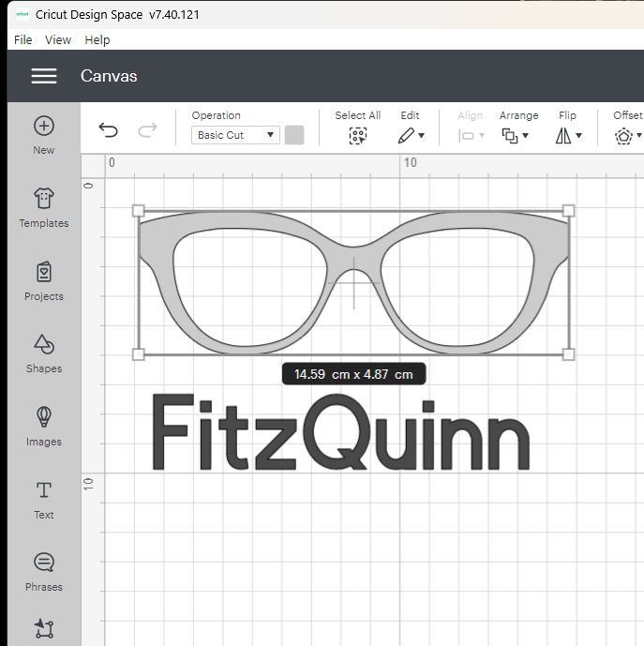Open the Images panel
644x646 pixels.
[x=44, y=417]
